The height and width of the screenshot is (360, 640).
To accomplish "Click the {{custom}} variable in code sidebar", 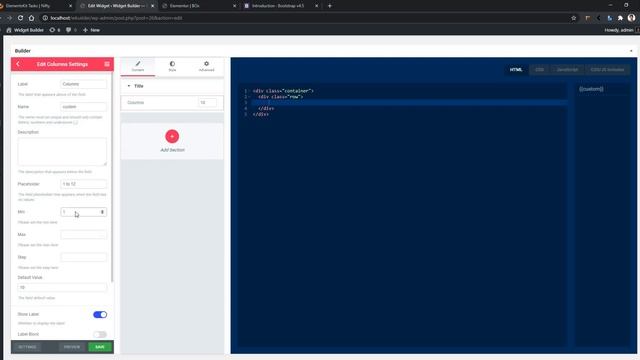I will coord(591,89).
